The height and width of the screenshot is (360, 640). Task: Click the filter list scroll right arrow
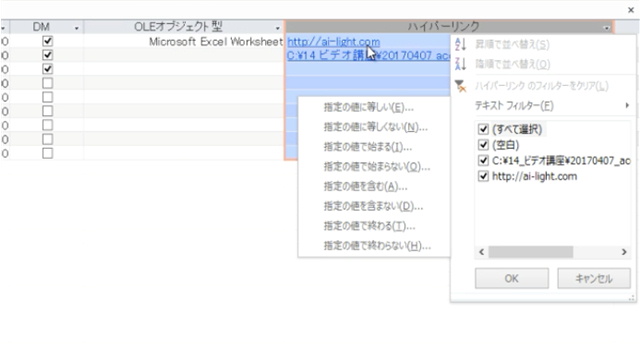click(624, 252)
